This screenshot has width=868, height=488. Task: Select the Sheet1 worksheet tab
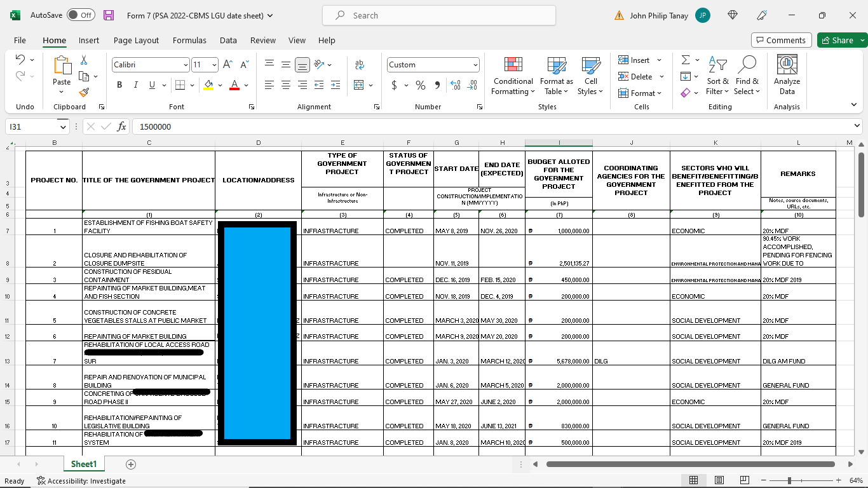click(84, 464)
